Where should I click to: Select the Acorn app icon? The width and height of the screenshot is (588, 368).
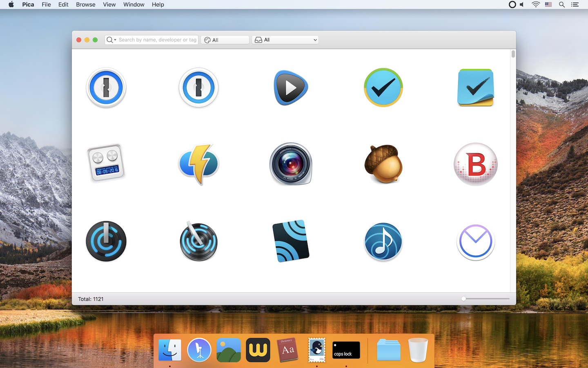[383, 164]
